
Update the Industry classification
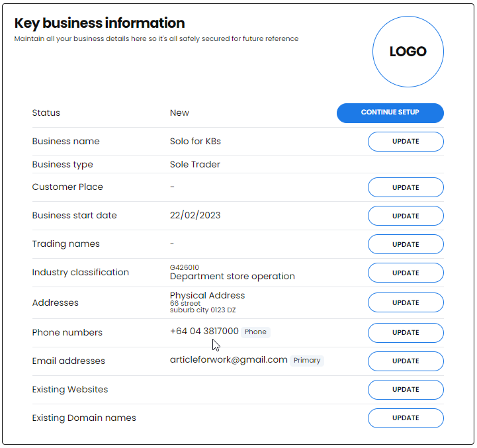(x=406, y=273)
